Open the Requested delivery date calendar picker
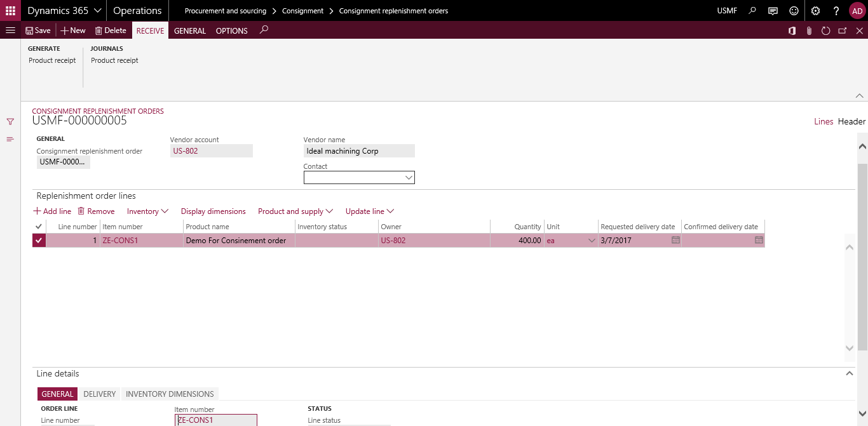868x426 pixels. coord(674,240)
